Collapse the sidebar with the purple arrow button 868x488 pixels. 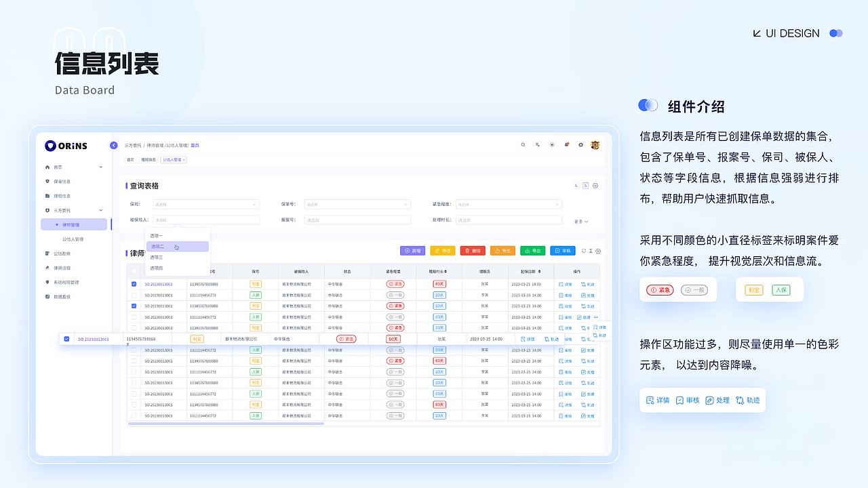pyautogui.click(x=114, y=145)
